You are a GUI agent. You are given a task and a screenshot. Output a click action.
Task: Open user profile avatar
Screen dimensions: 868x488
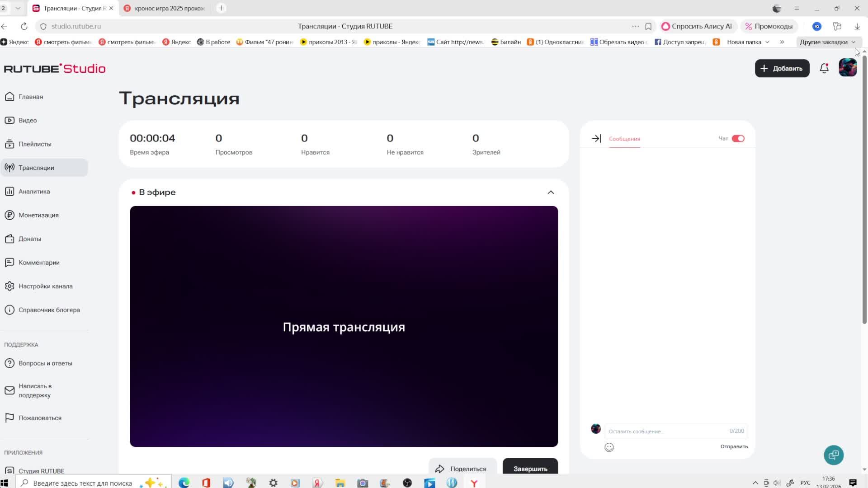847,68
